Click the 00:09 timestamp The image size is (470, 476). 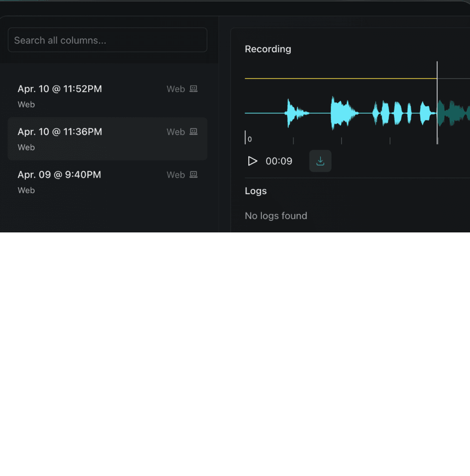[x=279, y=161]
